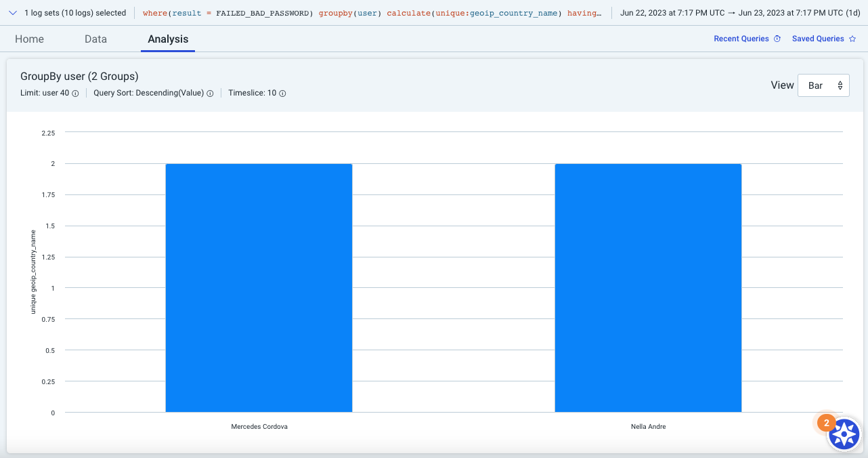The image size is (868, 458).
Task: Click the 1.75 y-axis tick label
Action: (48, 195)
